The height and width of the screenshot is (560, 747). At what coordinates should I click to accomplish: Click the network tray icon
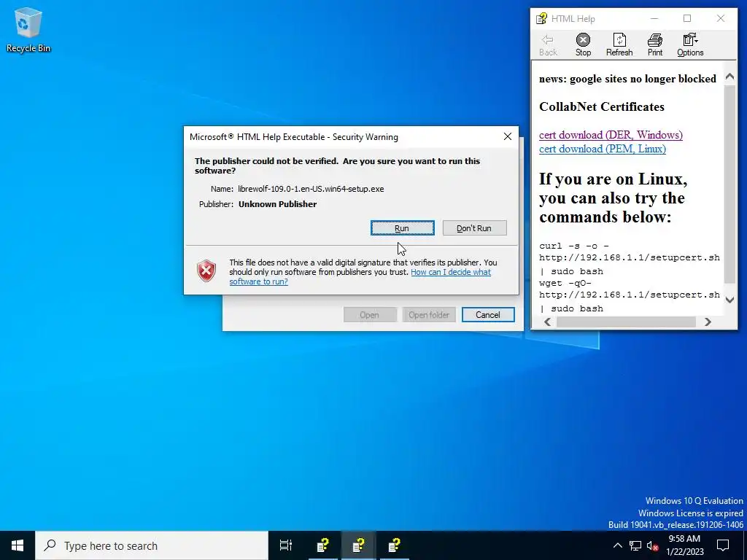click(635, 545)
